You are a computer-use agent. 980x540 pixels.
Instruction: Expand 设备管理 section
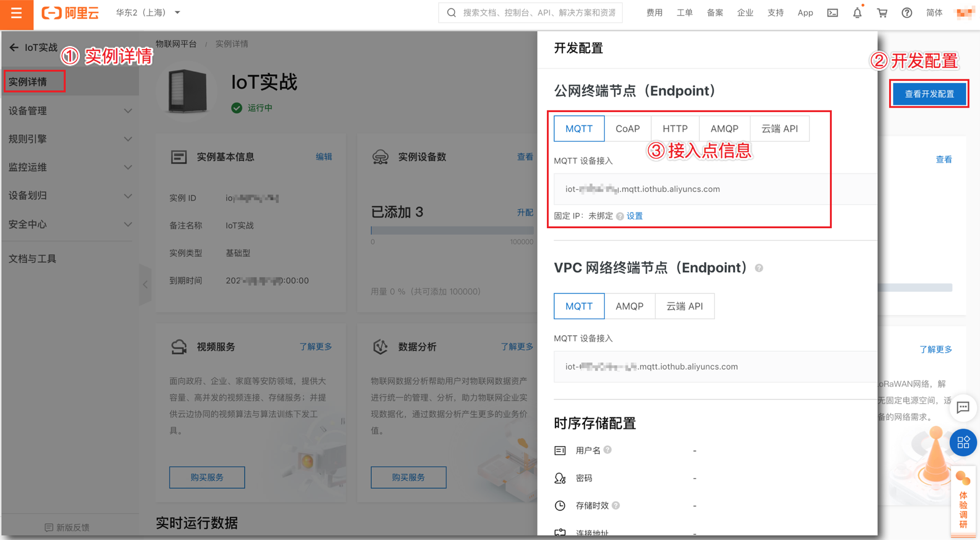70,110
